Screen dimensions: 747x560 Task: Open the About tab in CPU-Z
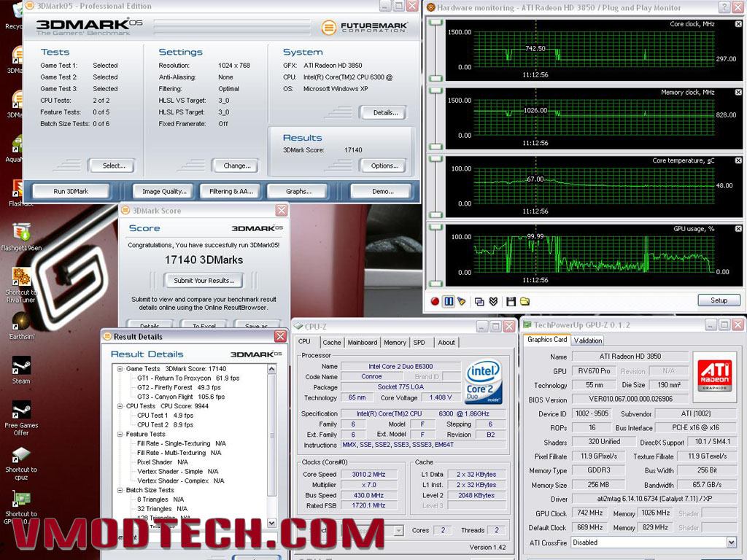click(446, 343)
